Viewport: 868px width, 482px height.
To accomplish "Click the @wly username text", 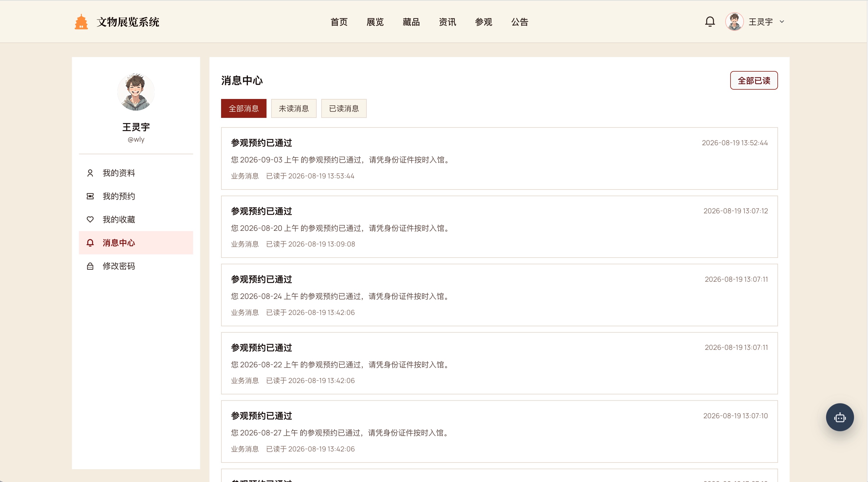I will [x=136, y=139].
